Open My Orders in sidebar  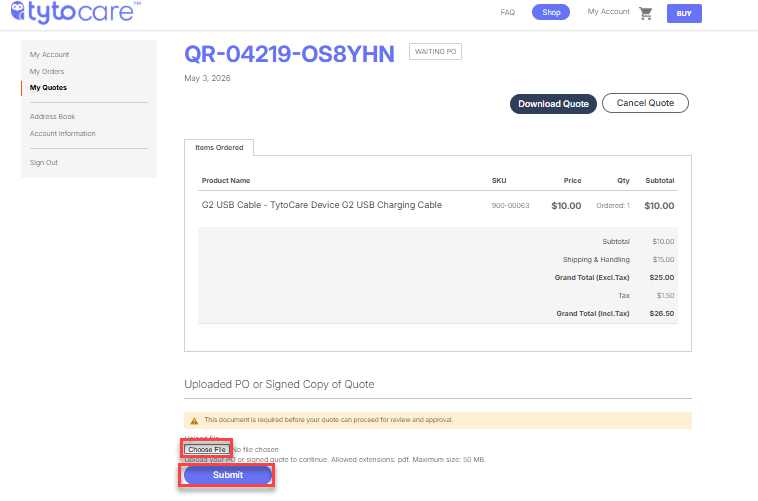click(47, 72)
